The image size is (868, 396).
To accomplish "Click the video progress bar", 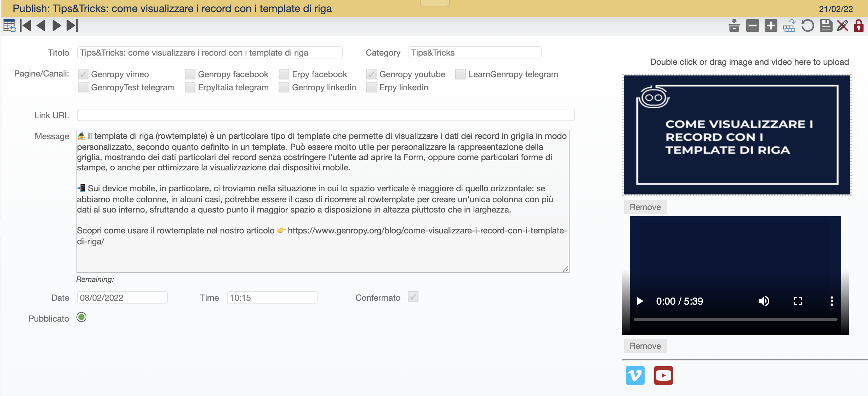I will [735, 319].
